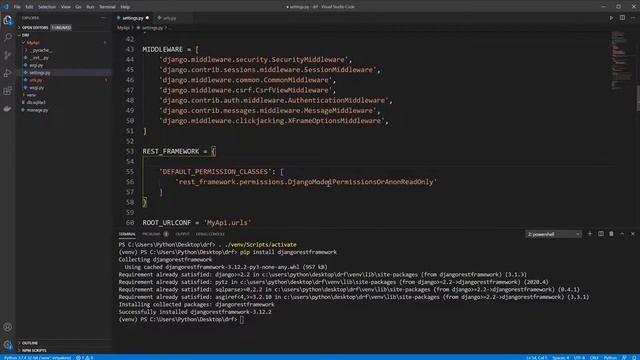The image size is (640, 360).
Task: Open the powershell terminal selector dropdown
Action: 553,234
